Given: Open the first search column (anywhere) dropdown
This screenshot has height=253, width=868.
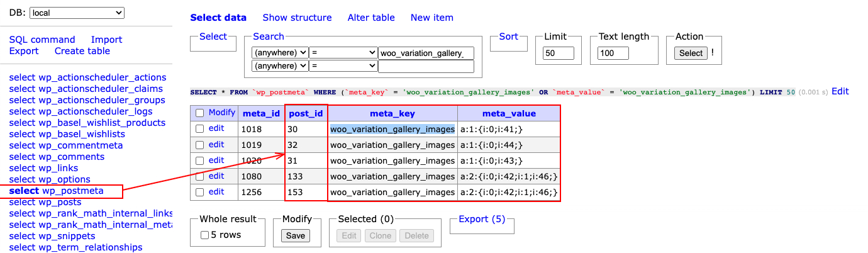Looking at the screenshot, I should point(280,53).
